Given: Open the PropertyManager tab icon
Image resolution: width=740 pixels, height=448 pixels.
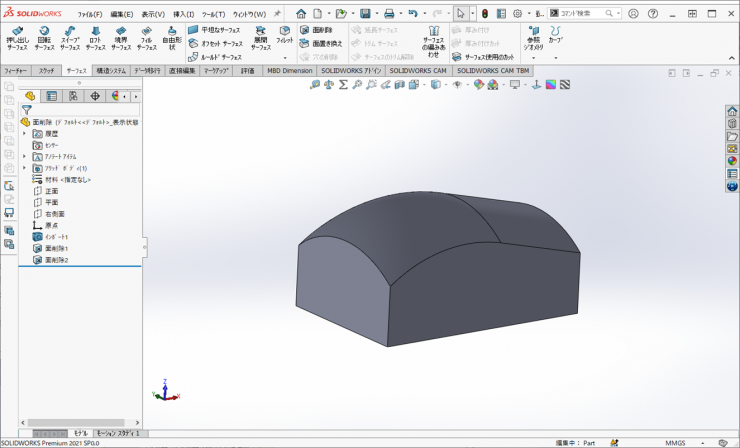Looking at the screenshot, I should [51, 96].
